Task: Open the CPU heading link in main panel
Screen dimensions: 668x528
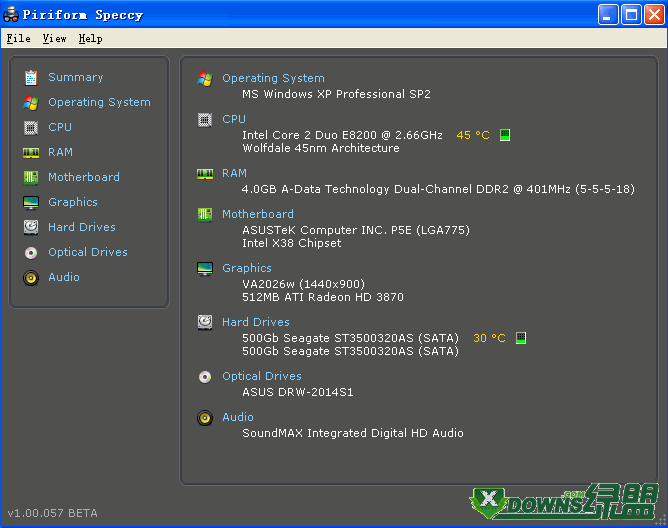Action: [234, 119]
